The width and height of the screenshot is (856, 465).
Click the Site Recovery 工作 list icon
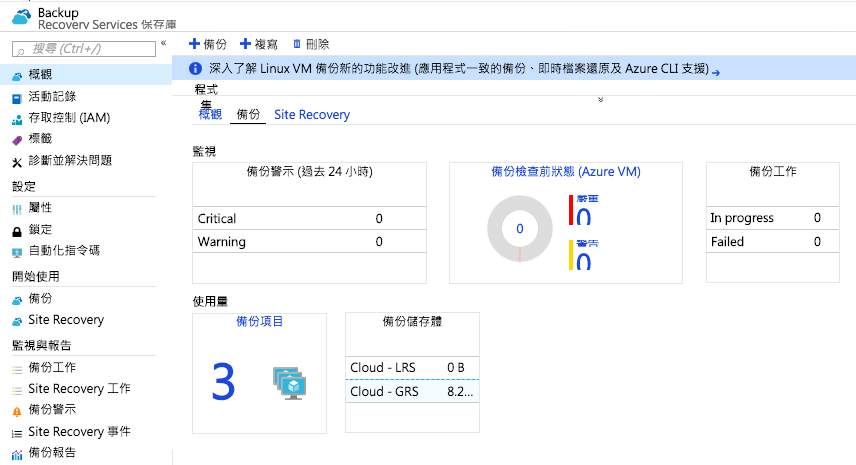pyautogui.click(x=17, y=391)
